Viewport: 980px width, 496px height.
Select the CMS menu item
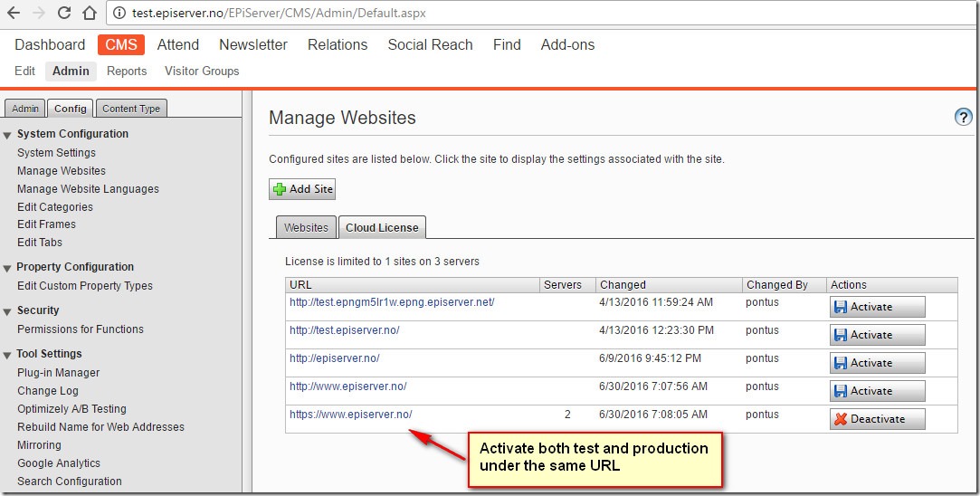[x=121, y=44]
